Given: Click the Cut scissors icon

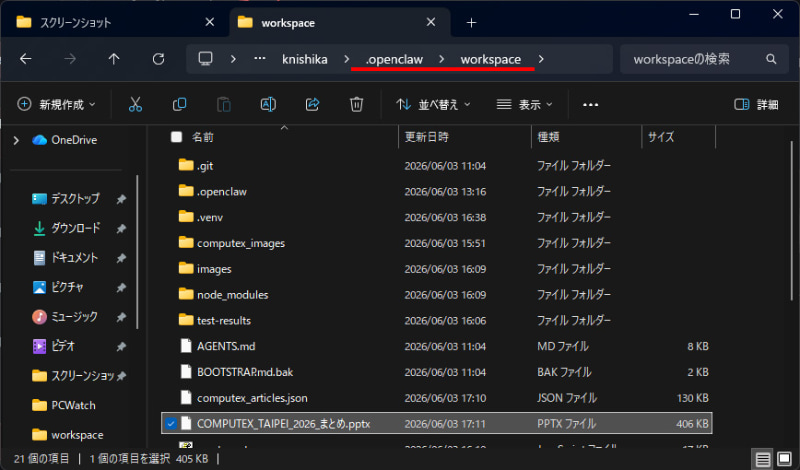Looking at the screenshot, I should (135, 105).
